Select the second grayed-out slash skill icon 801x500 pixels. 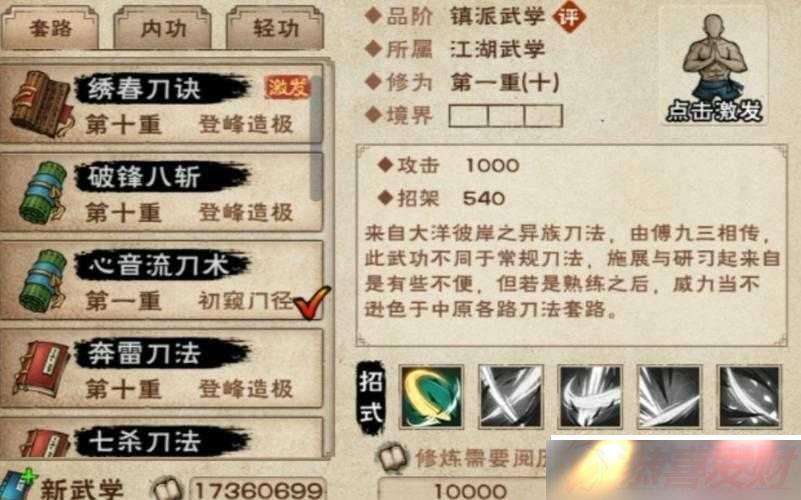(x=511, y=397)
